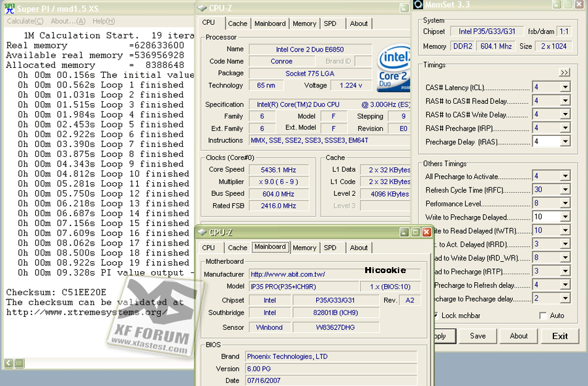Screen dimensions: 588x386
Task: Click the Super PI scroll left arrow
Action: pos(8,362)
